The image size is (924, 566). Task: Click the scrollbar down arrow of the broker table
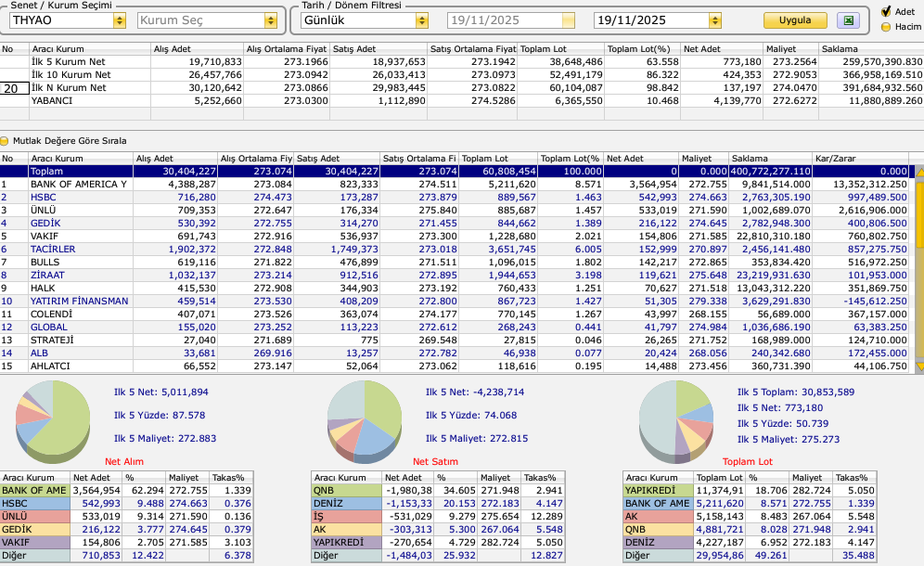[x=919, y=367]
